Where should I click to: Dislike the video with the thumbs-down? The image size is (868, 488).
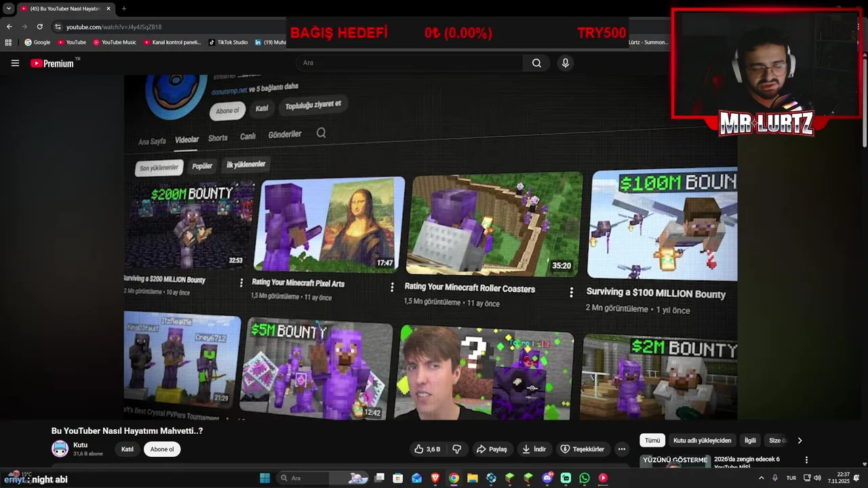457,449
